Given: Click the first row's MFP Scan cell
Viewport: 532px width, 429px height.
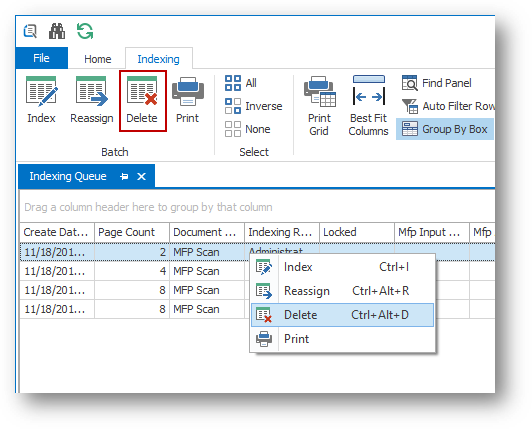Looking at the screenshot, I should [x=207, y=252].
